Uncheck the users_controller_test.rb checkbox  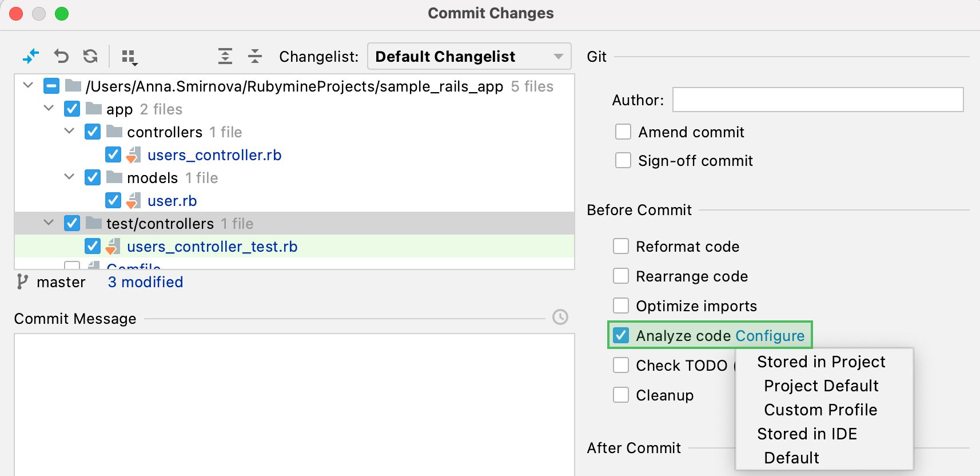coord(93,246)
